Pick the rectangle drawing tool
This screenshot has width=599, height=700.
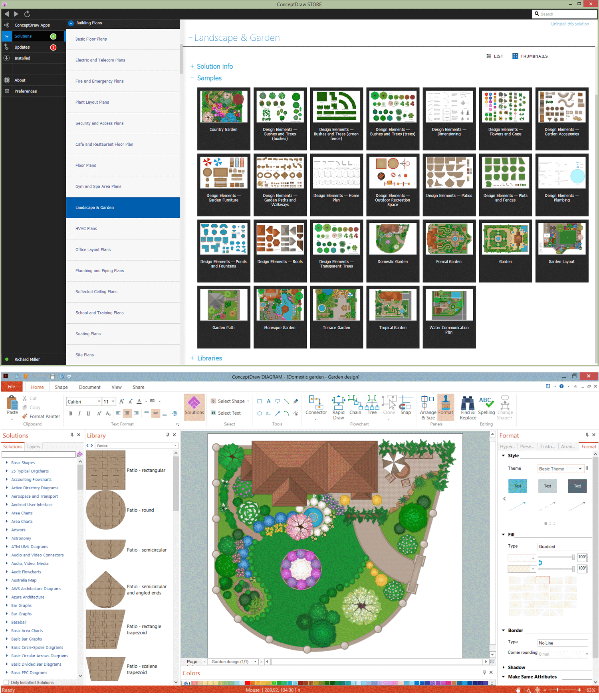point(260,401)
